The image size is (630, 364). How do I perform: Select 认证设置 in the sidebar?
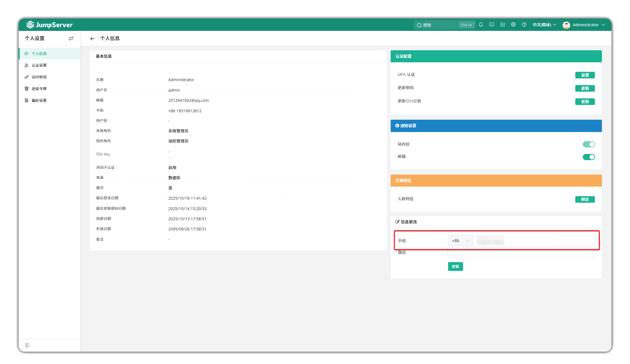tap(39, 65)
